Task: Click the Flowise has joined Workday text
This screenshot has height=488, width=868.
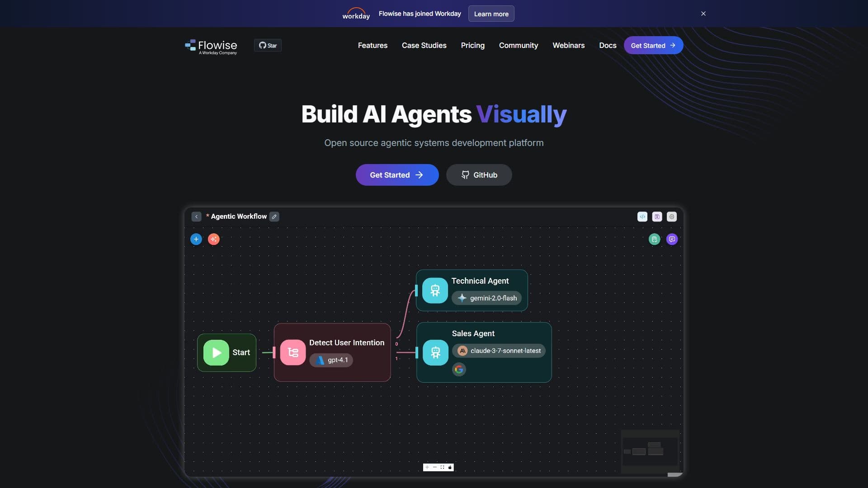Action: pyautogui.click(x=420, y=14)
